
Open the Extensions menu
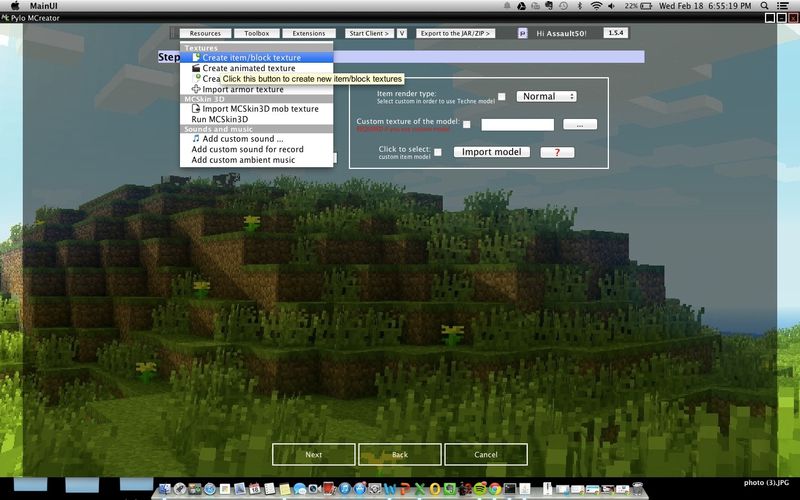(309, 33)
